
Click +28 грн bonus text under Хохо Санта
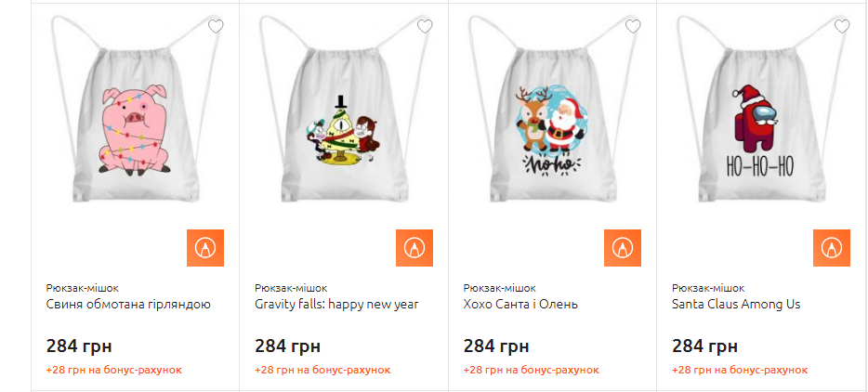click(x=532, y=370)
